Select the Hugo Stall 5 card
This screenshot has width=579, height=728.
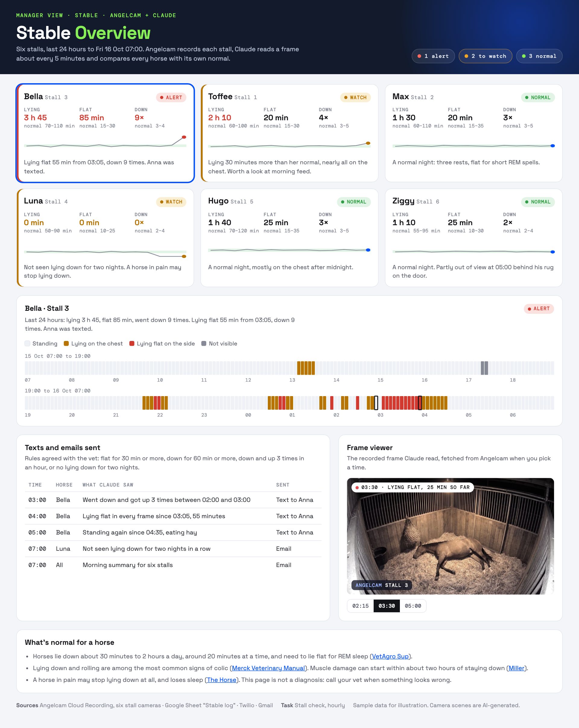click(x=289, y=238)
